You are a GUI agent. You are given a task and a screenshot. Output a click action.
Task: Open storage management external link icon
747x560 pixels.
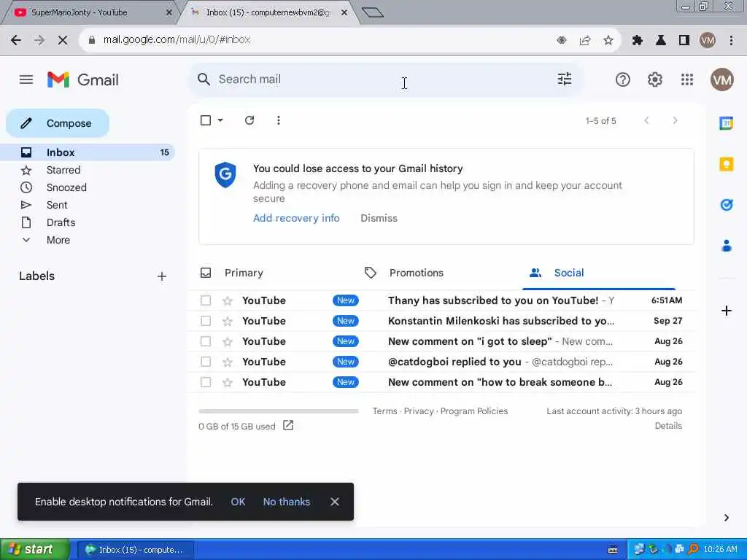coord(288,425)
